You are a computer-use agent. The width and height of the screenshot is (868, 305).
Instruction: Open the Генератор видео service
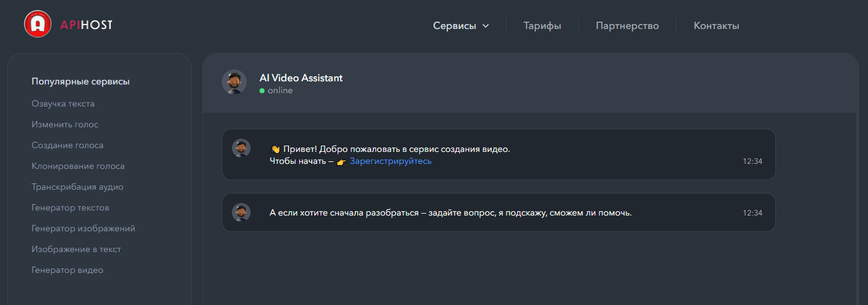point(67,270)
